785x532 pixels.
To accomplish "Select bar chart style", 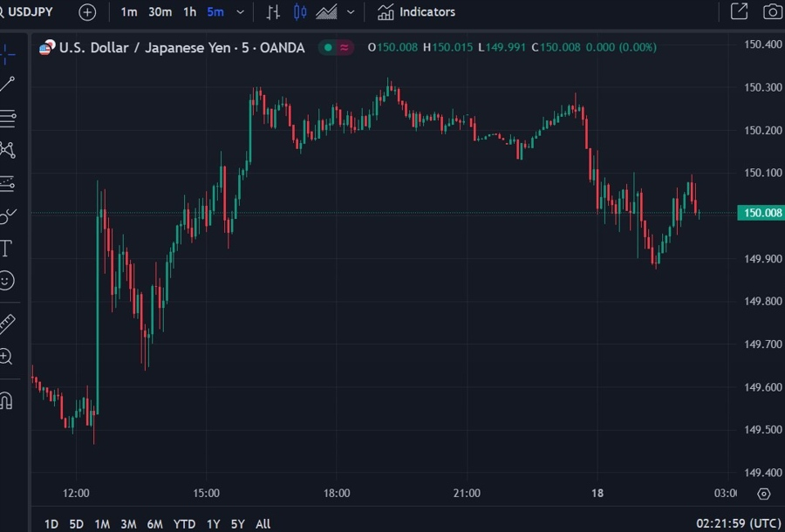I will pos(273,12).
